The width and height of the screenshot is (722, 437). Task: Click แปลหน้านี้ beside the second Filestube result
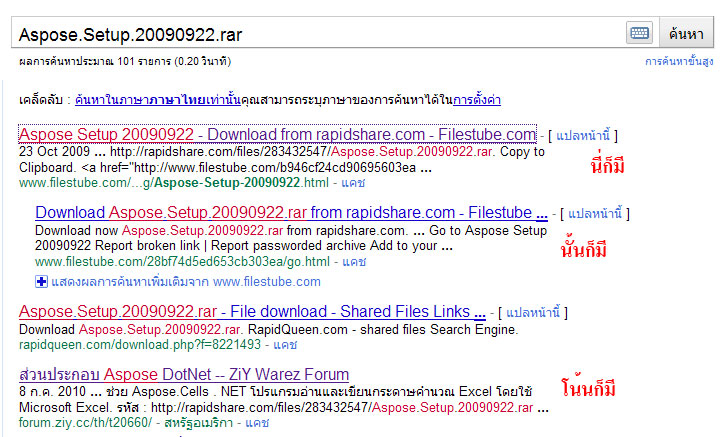click(595, 214)
